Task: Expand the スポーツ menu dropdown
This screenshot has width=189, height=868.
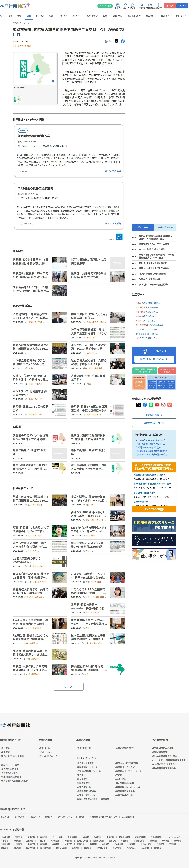Action: pyautogui.click(x=63, y=16)
